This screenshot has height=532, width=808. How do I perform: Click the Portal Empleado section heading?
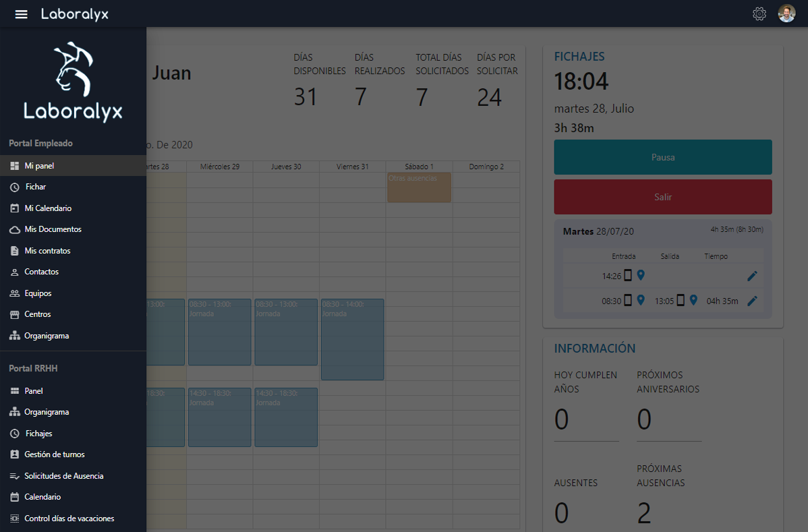40,143
